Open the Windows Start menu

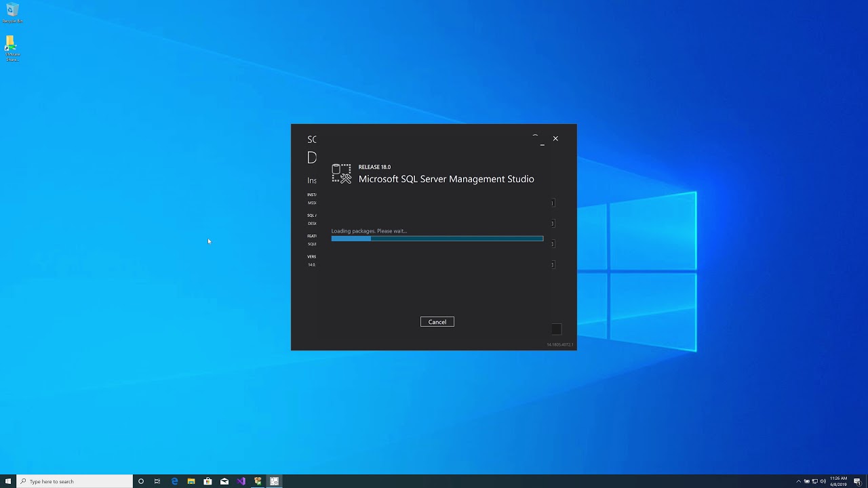(x=8, y=481)
